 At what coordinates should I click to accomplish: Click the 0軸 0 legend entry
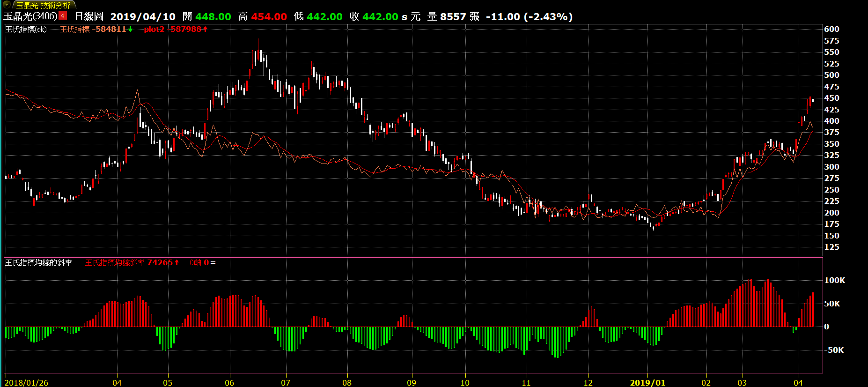pyautogui.click(x=199, y=263)
